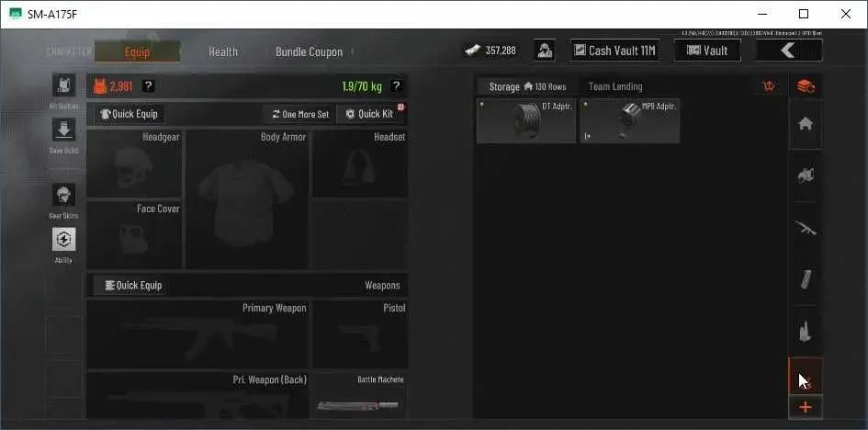Select the DT Adptr. storage item
The image size is (868, 430).
coord(526,120)
